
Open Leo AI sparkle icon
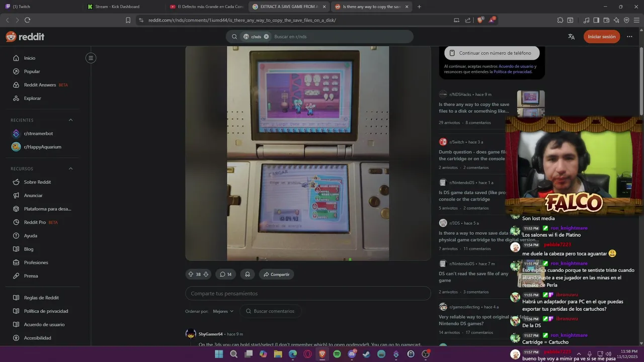[x=616, y=20]
